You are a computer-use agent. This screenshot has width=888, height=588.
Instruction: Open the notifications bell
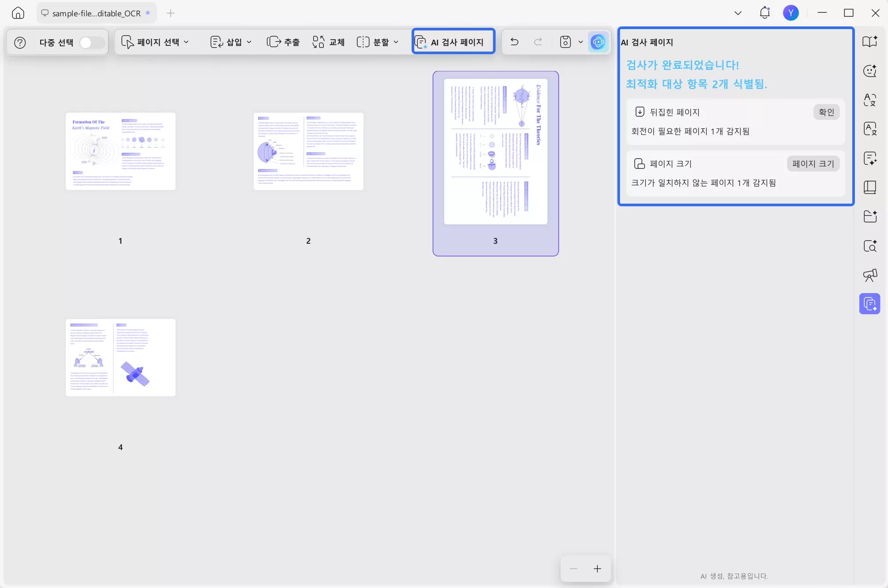(764, 13)
